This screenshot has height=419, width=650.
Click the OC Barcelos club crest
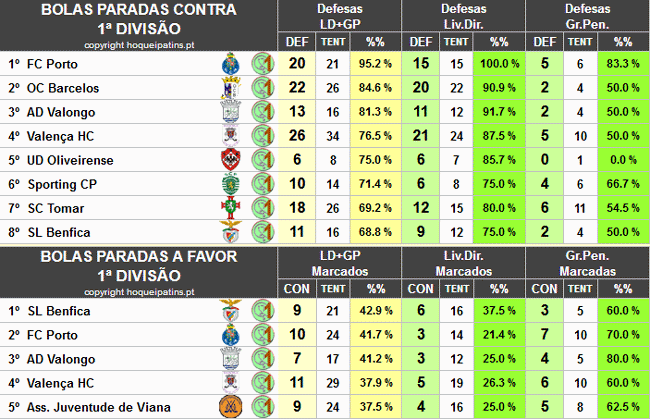233,88
